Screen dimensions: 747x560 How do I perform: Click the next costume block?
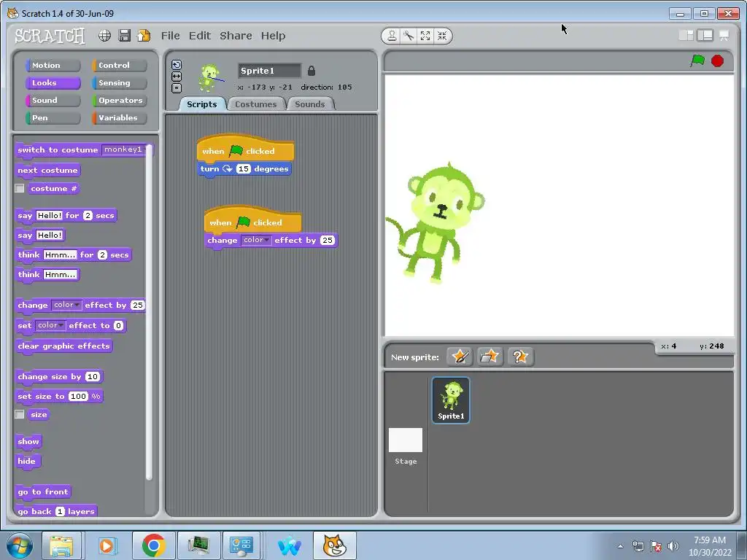point(47,171)
